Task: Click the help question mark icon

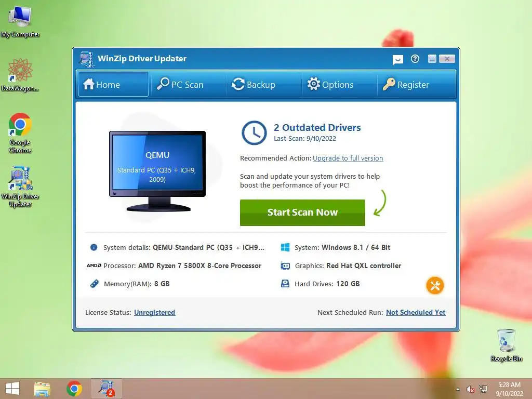Action: tap(415, 59)
